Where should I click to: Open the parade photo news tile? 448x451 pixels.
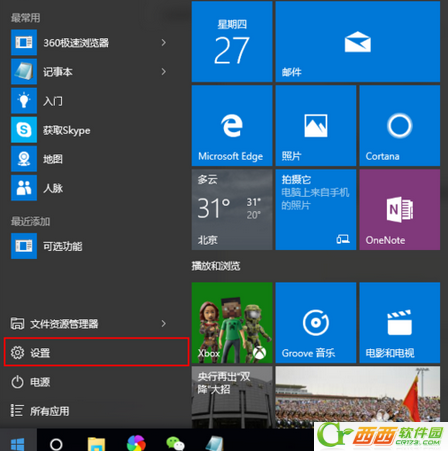(358, 397)
